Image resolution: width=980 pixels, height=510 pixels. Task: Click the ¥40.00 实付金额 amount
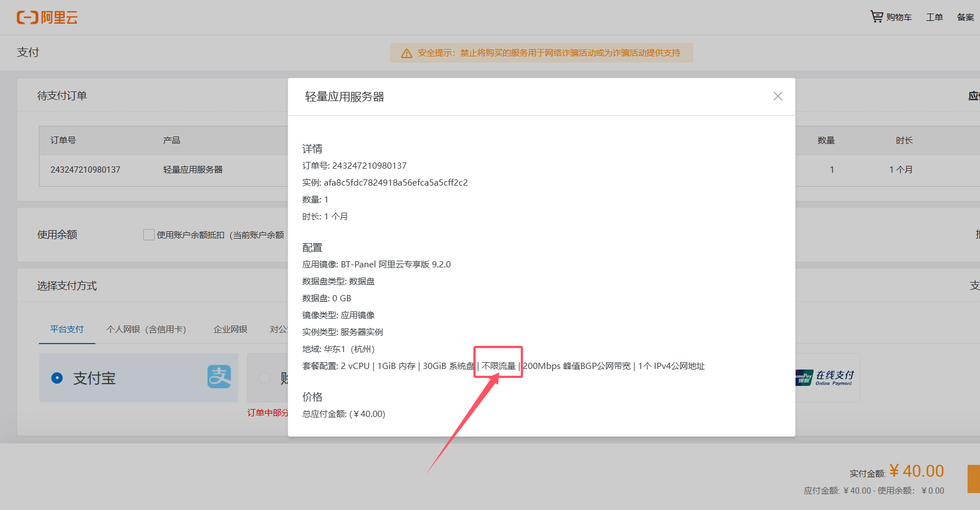pos(916,471)
